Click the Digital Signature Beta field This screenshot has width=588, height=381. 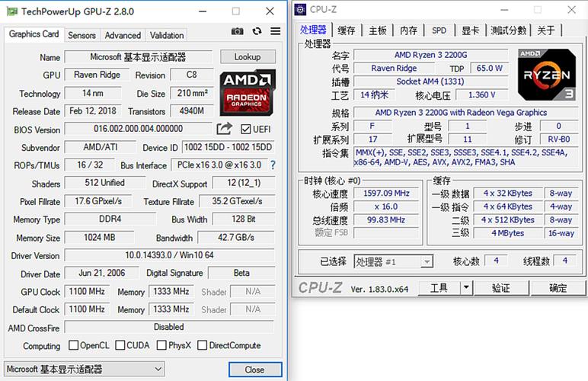[241, 273]
